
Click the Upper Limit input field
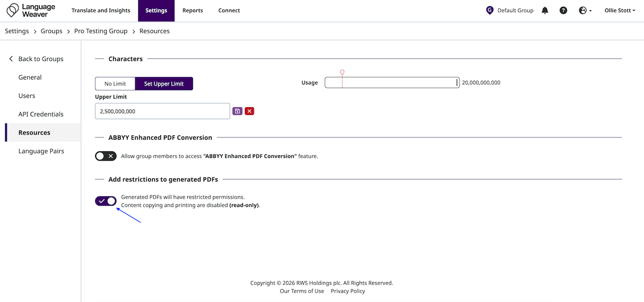pyautogui.click(x=162, y=111)
